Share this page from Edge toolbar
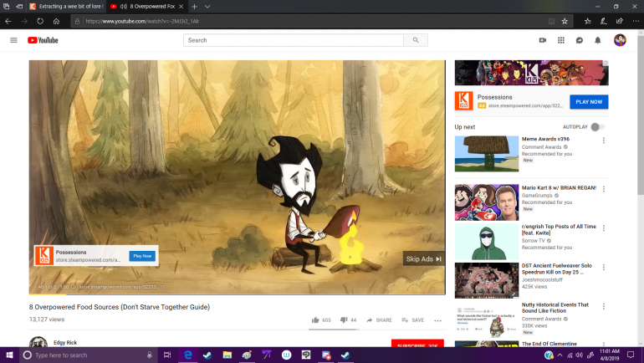 (x=620, y=22)
